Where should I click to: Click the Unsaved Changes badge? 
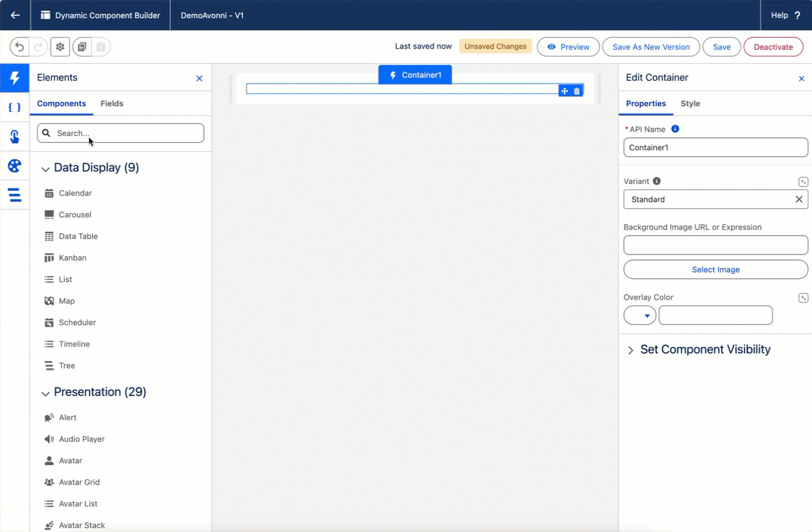tap(495, 47)
